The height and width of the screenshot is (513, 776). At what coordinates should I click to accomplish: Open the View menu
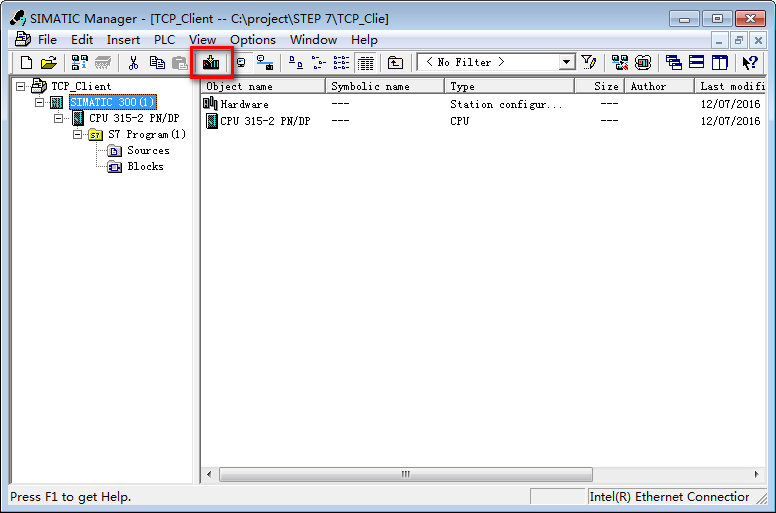[x=202, y=40]
